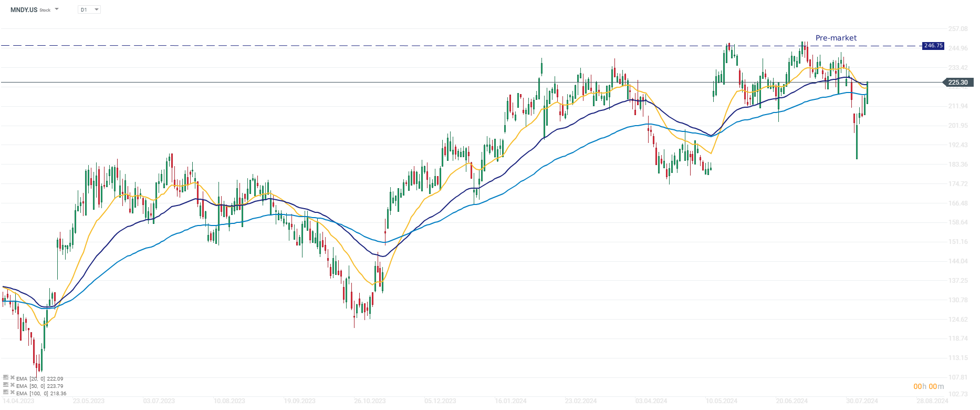Click the 246.75 price level tag
980x410 pixels.
click(x=933, y=46)
